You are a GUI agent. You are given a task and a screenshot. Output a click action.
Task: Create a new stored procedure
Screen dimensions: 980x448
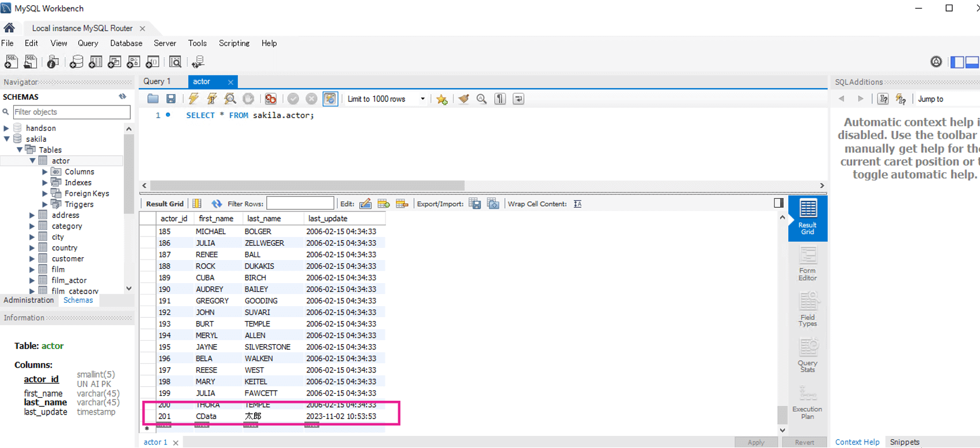(x=134, y=62)
